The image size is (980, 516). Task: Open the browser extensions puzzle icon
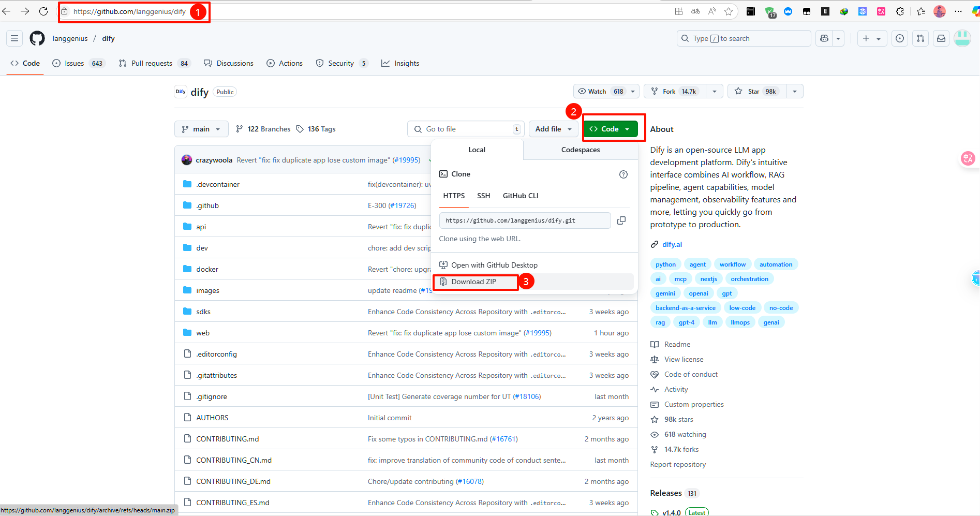tap(900, 11)
